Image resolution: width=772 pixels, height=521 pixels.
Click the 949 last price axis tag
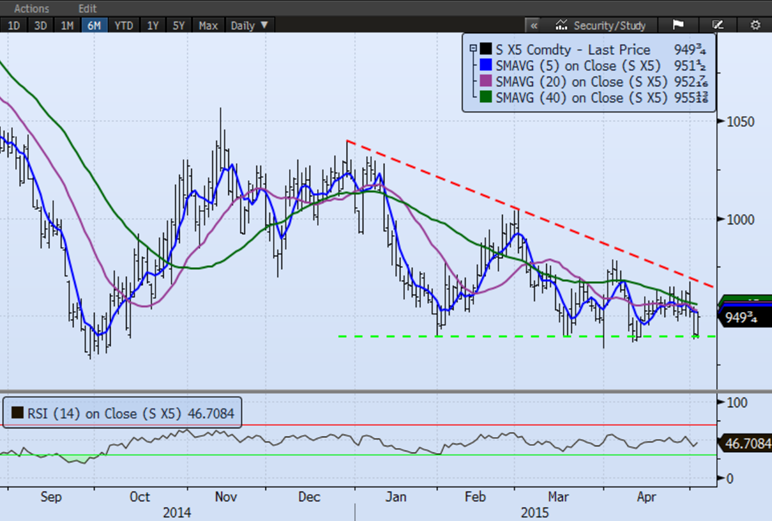(x=744, y=319)
